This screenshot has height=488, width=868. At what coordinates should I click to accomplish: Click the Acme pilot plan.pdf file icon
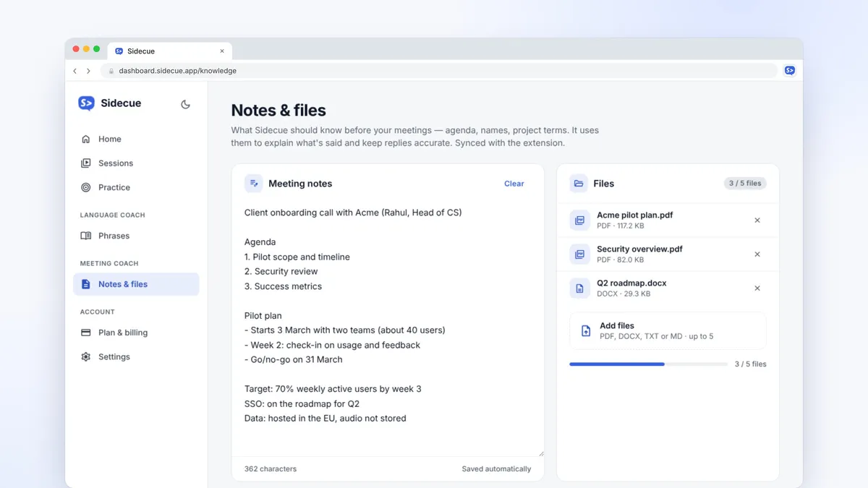tap(580, 221)
